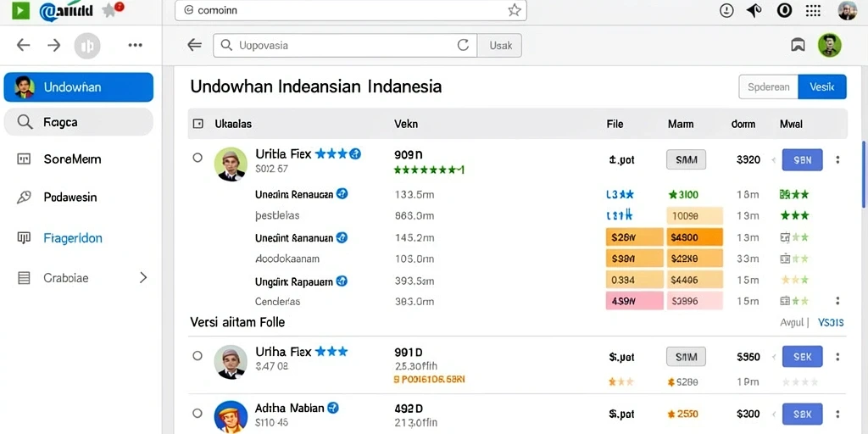Click the orange S P0016106.S8RI text
The height and width of the screenshot is (434, 868).
pyautogui.click(x=429, y=379)
